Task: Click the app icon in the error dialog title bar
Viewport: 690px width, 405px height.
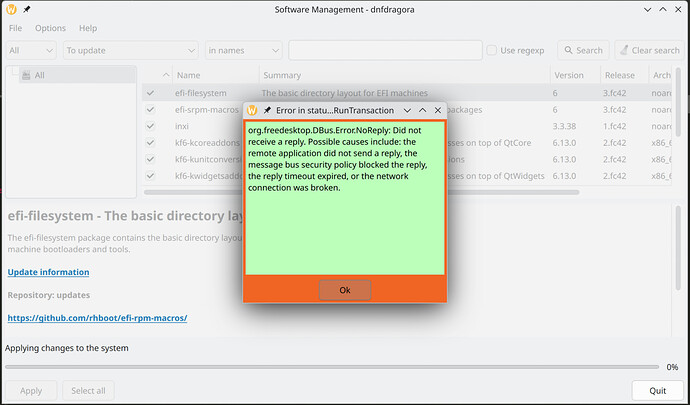Action: [252, 110]
